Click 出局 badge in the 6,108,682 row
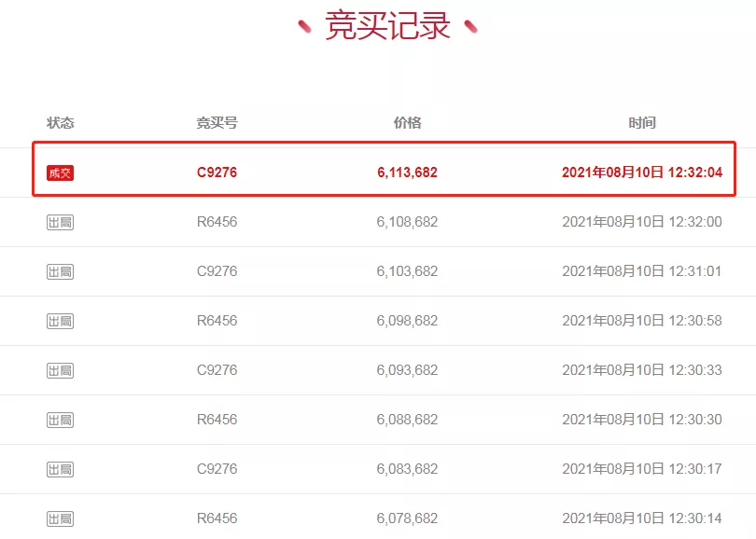 coord(61,223)
